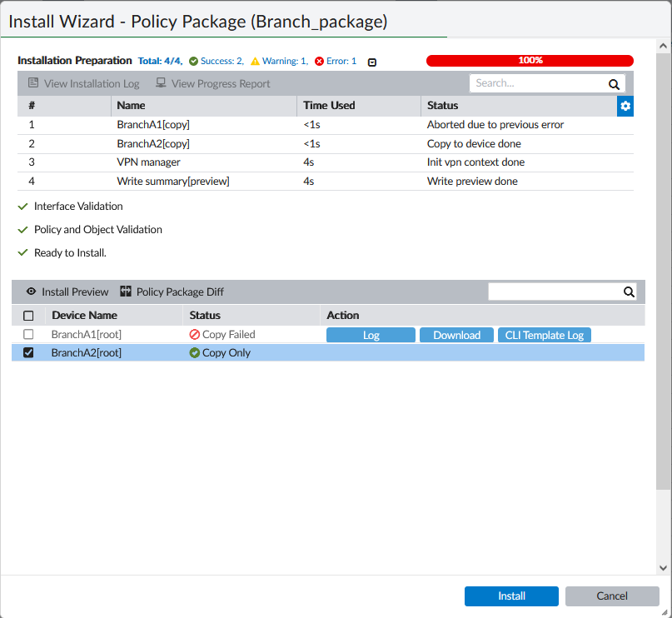Click the scrollbar up arrow

[x=663, y=46]
